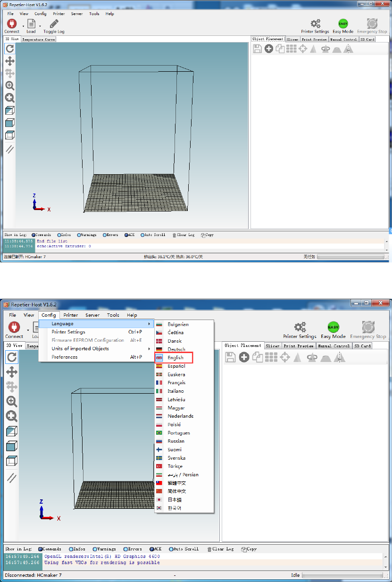
Task: Click job progress bar in lower window
Action: click(x=342, y=575)
